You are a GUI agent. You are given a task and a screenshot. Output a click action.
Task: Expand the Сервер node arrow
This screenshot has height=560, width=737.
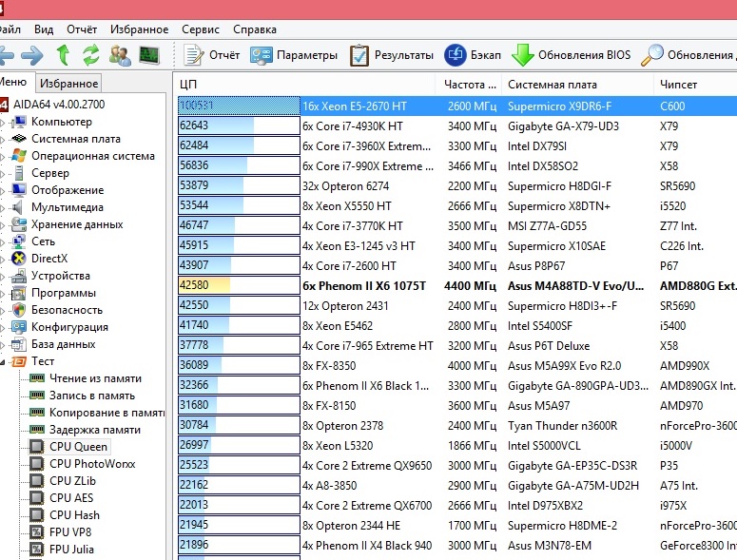[x=2, y=174]
